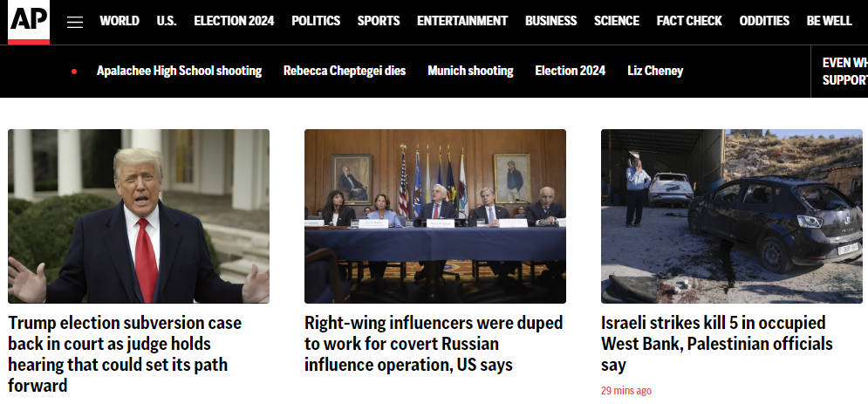Click the AP logo home icon

tap(29, 22)
